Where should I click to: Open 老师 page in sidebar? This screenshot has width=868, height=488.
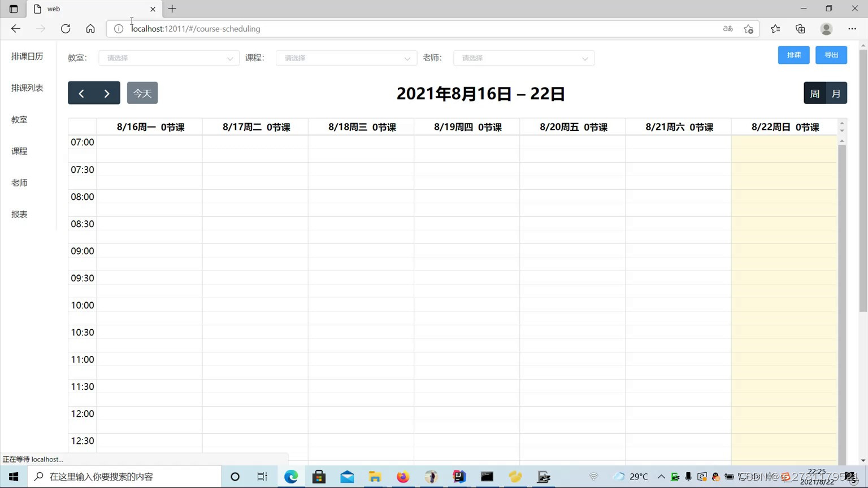(19, 183)
